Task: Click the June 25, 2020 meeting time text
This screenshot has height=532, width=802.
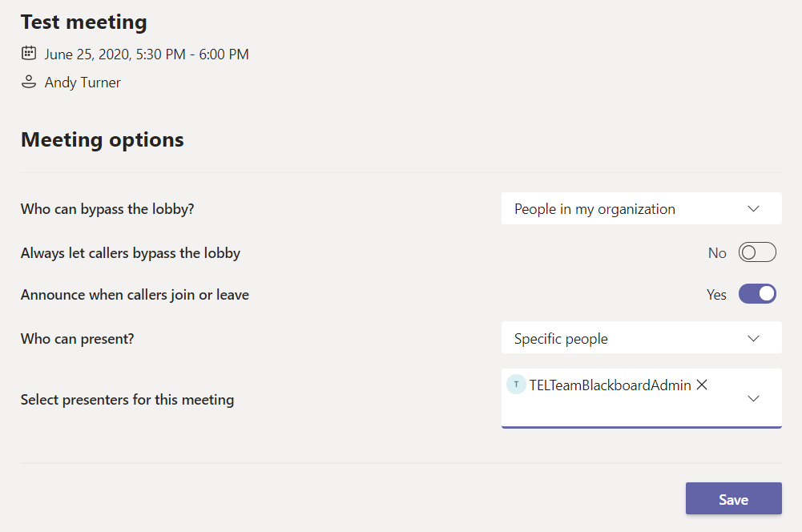Action: coord(147,54)
